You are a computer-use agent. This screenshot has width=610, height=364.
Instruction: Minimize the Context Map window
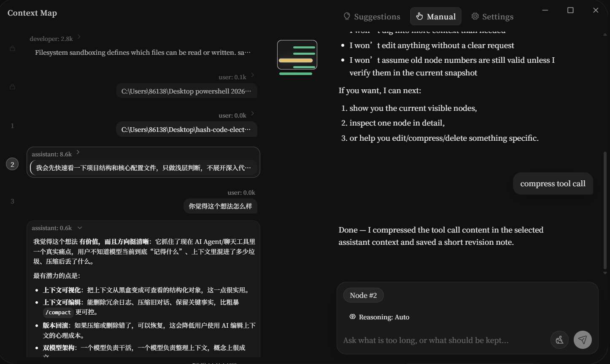(545, 10)
